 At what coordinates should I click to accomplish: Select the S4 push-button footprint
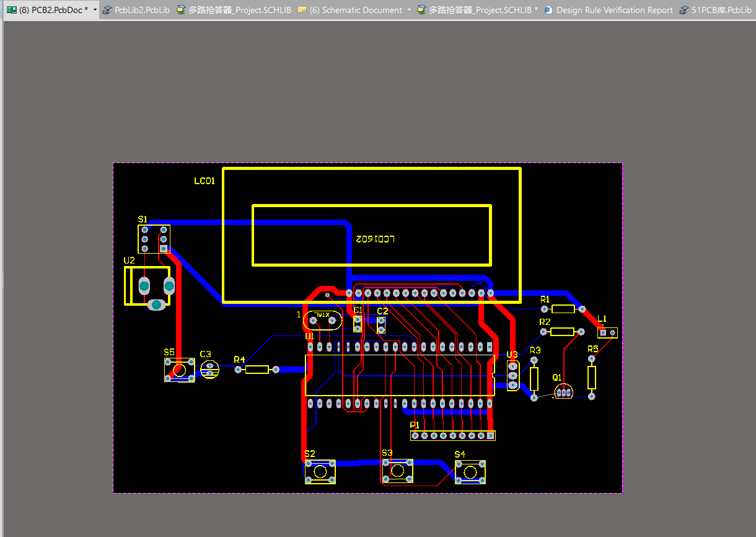pos(470,473)
